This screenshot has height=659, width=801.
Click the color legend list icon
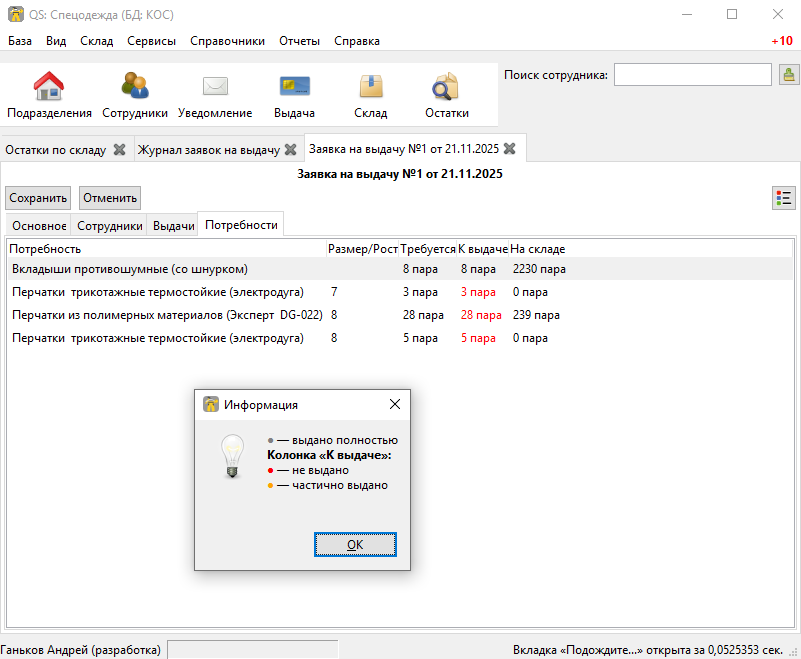784,198
